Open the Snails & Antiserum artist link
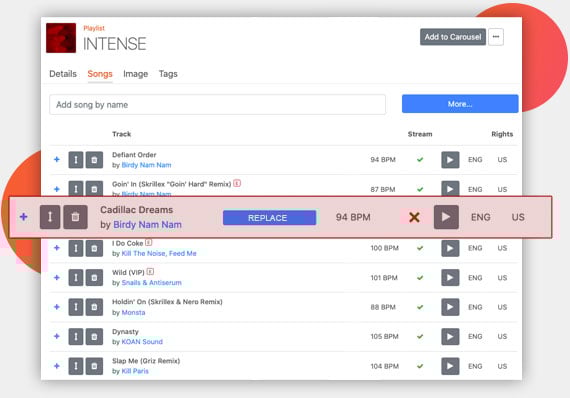Viewport: 570px width, 398px height. coord(152,283)
